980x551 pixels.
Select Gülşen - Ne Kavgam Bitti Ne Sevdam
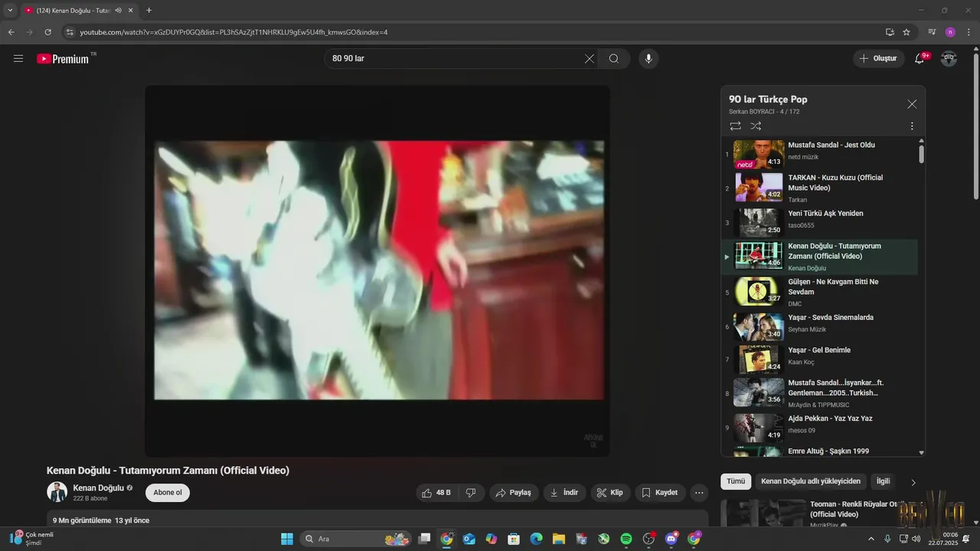coord(819,292)
